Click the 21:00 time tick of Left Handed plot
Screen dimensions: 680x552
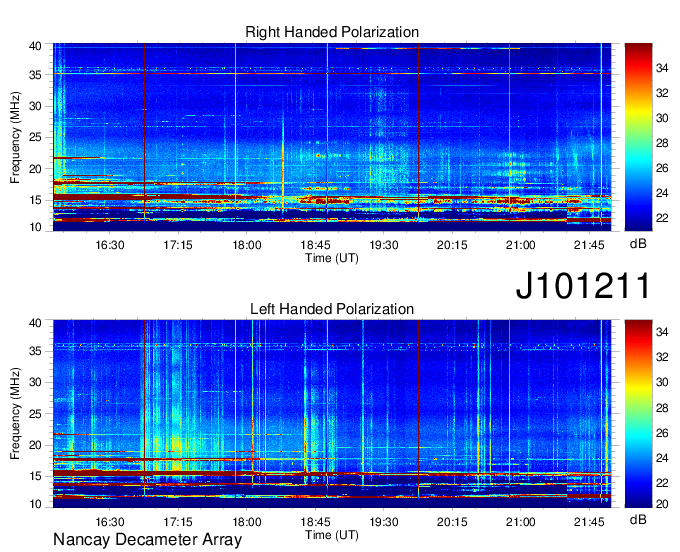(520, 522)
